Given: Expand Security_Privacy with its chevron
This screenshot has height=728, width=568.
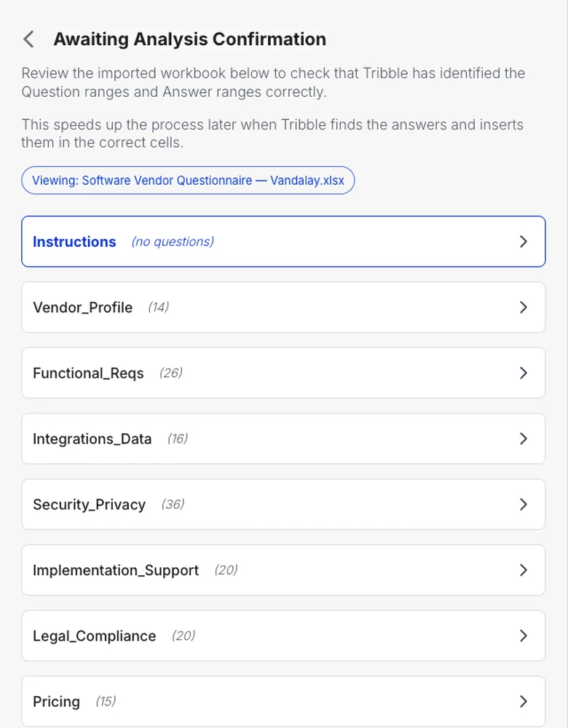Looking at the screenshot, I should pyautogui.click(x=524, y=505).
